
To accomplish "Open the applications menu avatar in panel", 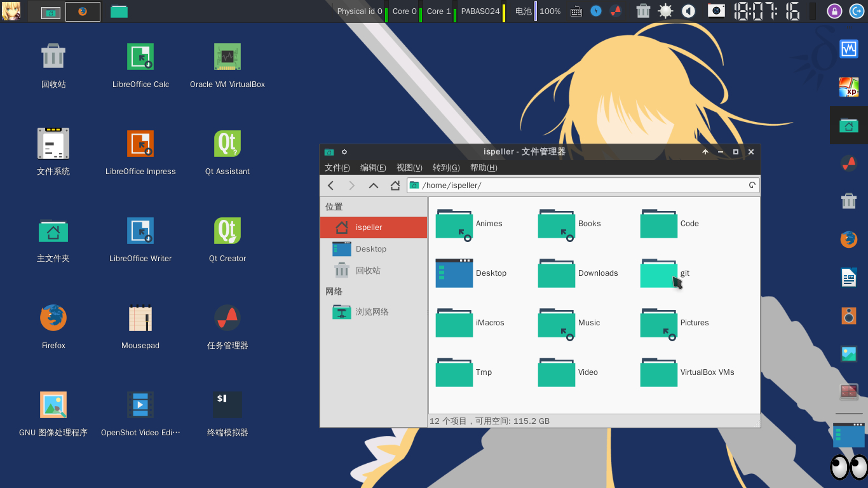I will 11,11.
